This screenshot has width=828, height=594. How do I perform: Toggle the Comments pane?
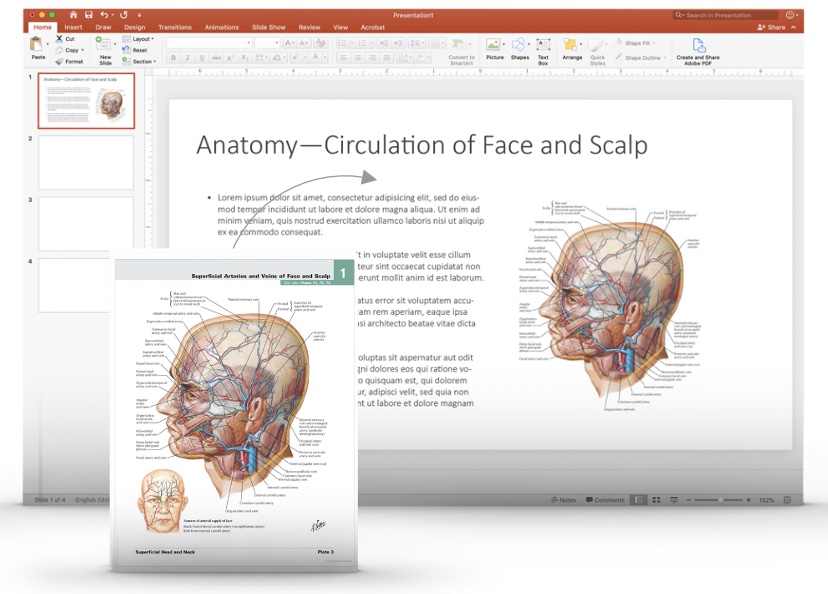pos(605,499)
